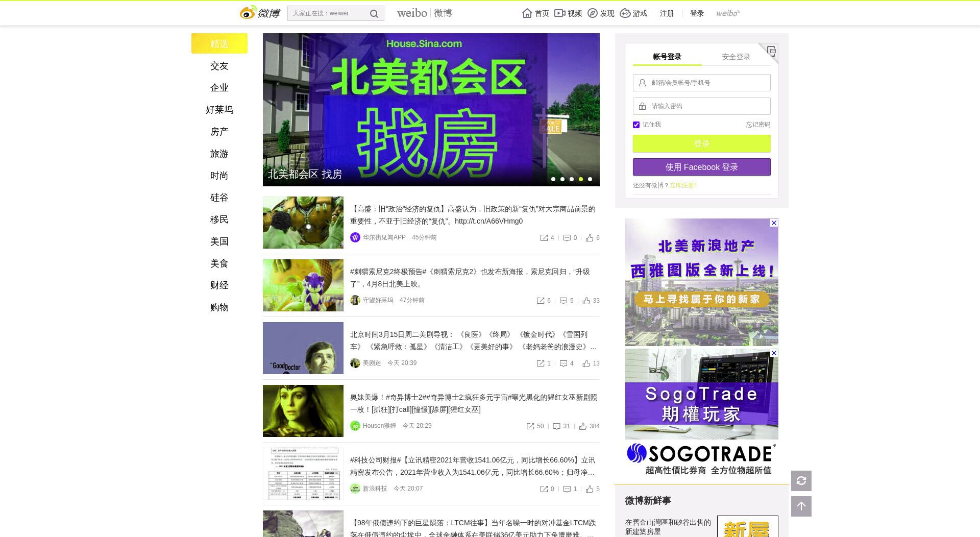The height and width of the screenshot is (537, 980).
Task: Click comment icon on 立讯精密 post
Action: [x=567, y=489]
